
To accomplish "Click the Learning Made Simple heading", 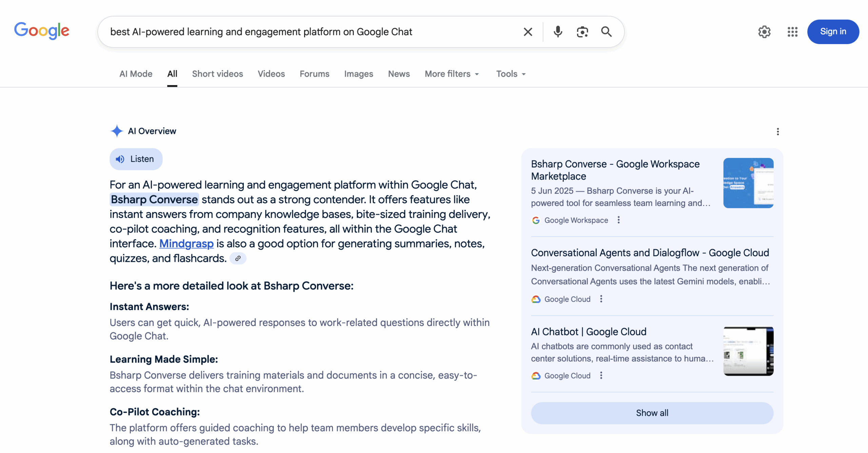I will (x=163, y=359).
